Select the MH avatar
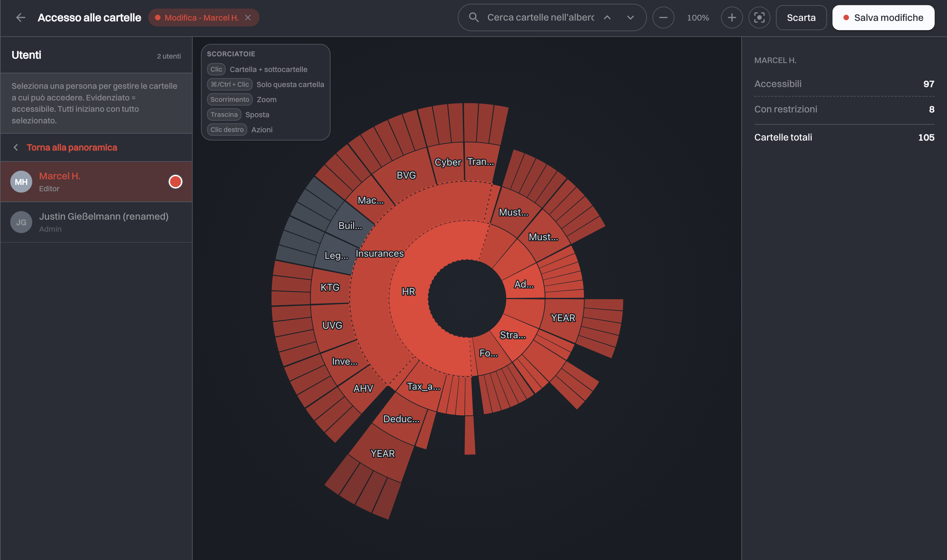Viewport: 947px width, 560px height. 21,182
